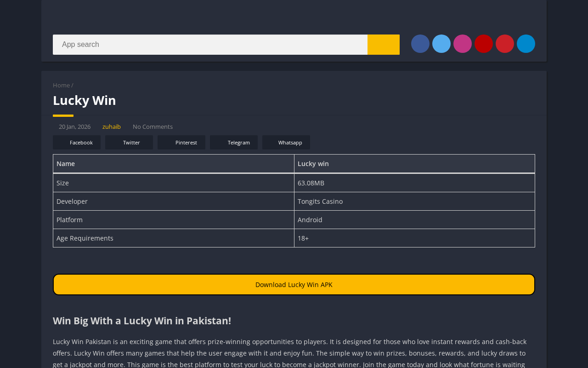Select the Lucky win table header value
Image resolution: width=588 pixels, height=368 pixels.
click(414, 164)
